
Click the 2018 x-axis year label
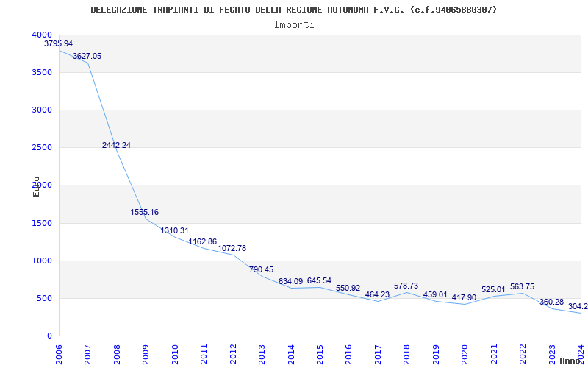[x=406, y=354]
